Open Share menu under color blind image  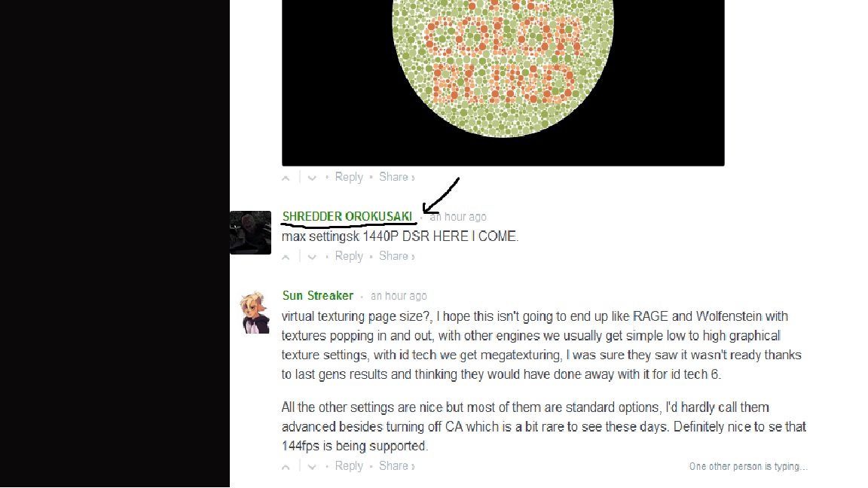[x=396, y=177]
